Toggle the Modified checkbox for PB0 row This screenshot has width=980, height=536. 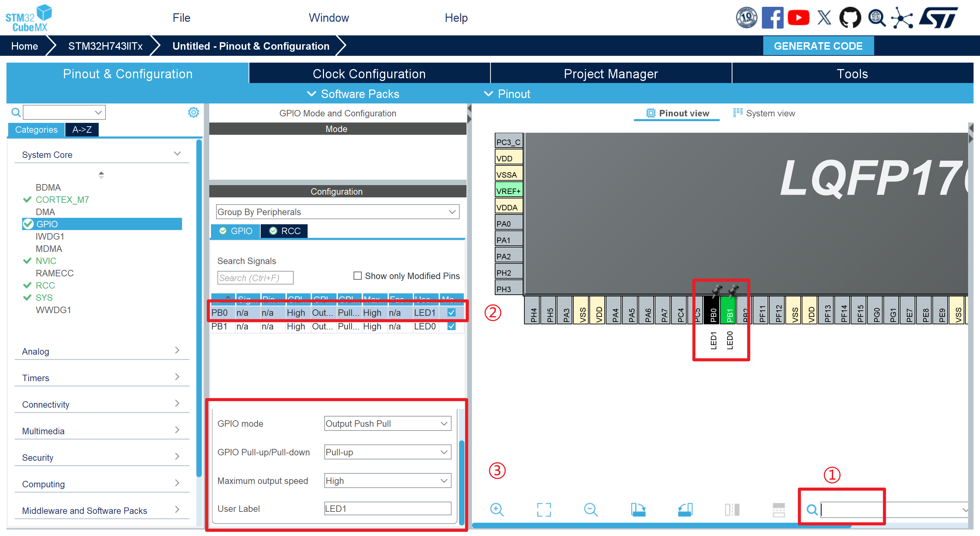tap(452, 312)
